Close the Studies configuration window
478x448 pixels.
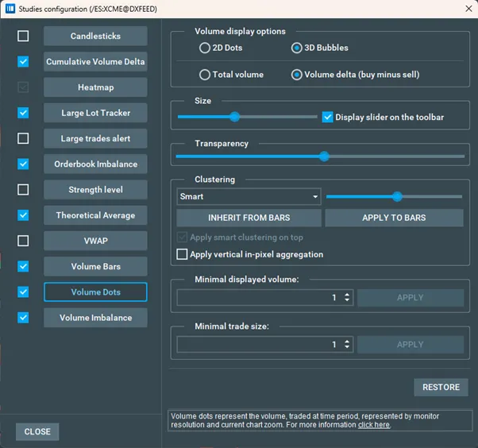pos(466,8)
